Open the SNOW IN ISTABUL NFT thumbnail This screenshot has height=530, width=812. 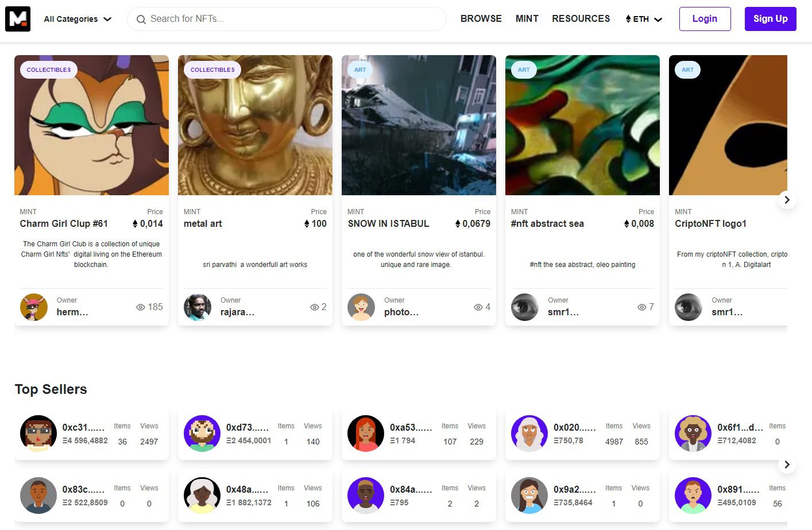419,125
